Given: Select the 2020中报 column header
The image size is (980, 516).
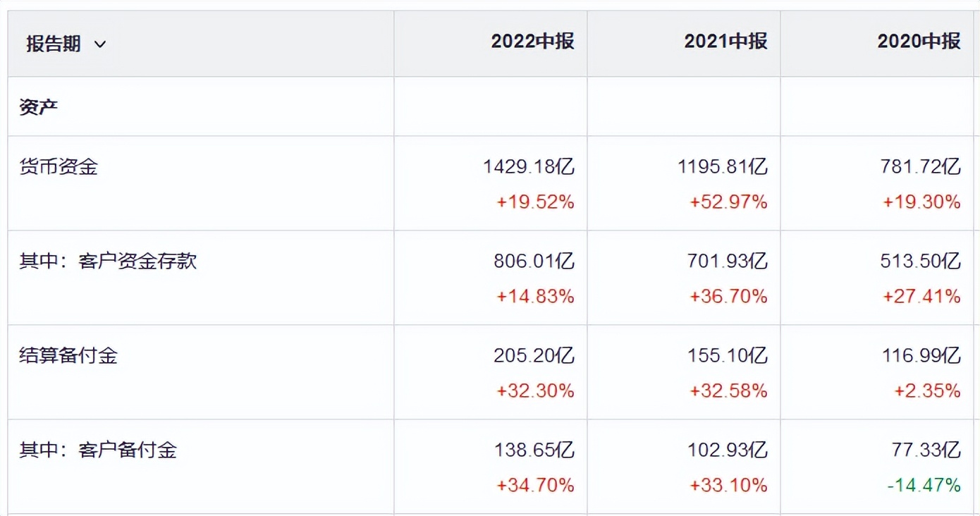Looking at the screenshot, I should pos(919,42).
